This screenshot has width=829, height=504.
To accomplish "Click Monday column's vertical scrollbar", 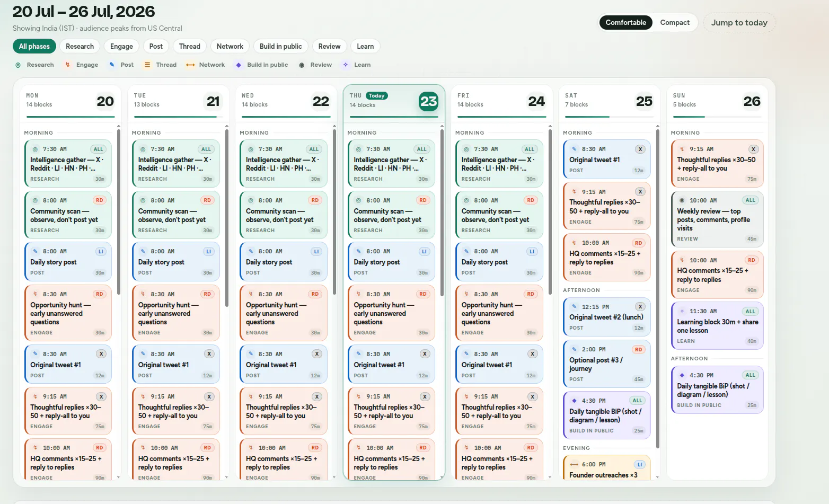I will point(119,212).
